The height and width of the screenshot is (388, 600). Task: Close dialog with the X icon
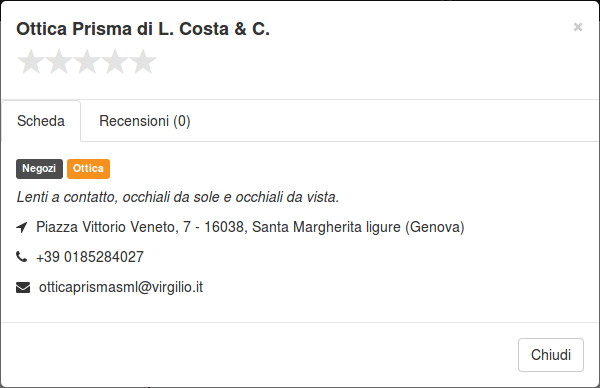pos(578,27)
